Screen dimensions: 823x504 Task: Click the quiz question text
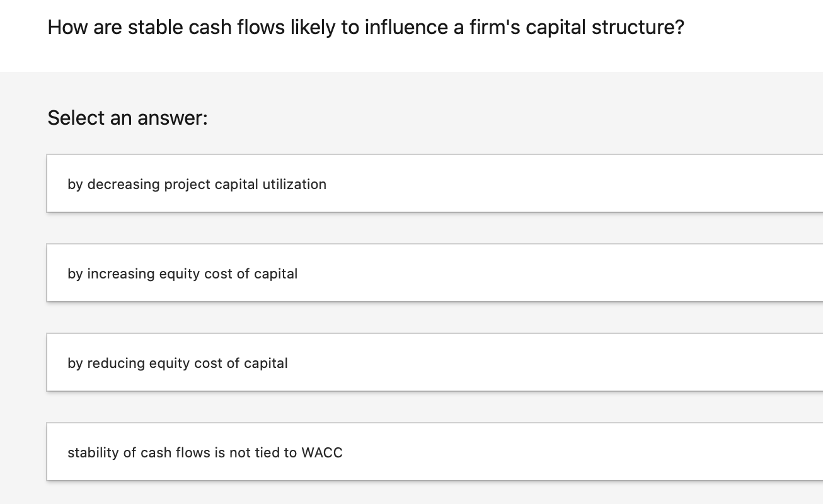365,27
